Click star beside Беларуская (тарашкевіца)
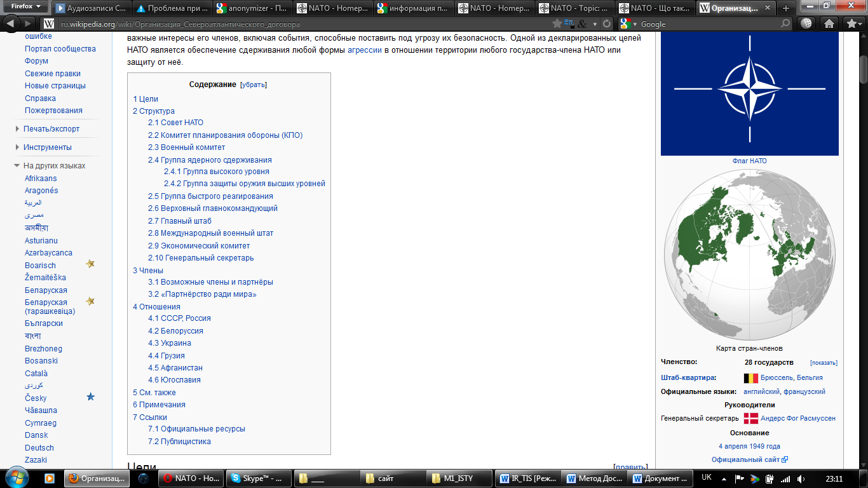The image size is (868, 488). coord(90,301)
